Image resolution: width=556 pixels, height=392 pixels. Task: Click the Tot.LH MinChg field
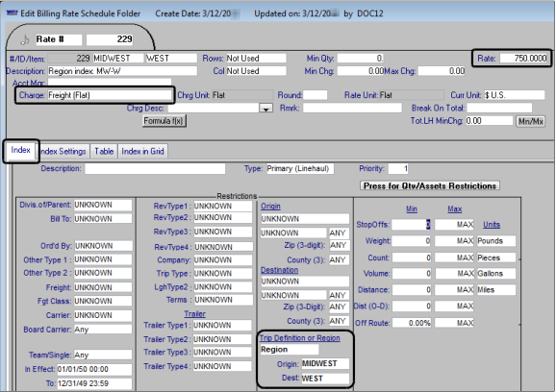[x=490, y=121]
